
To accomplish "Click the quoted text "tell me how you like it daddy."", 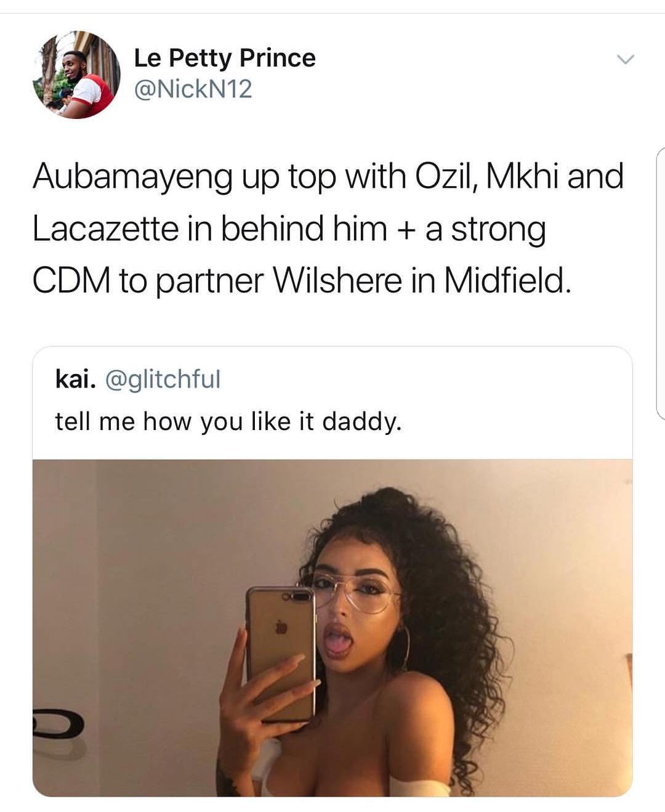I will (x=228, y=421).
